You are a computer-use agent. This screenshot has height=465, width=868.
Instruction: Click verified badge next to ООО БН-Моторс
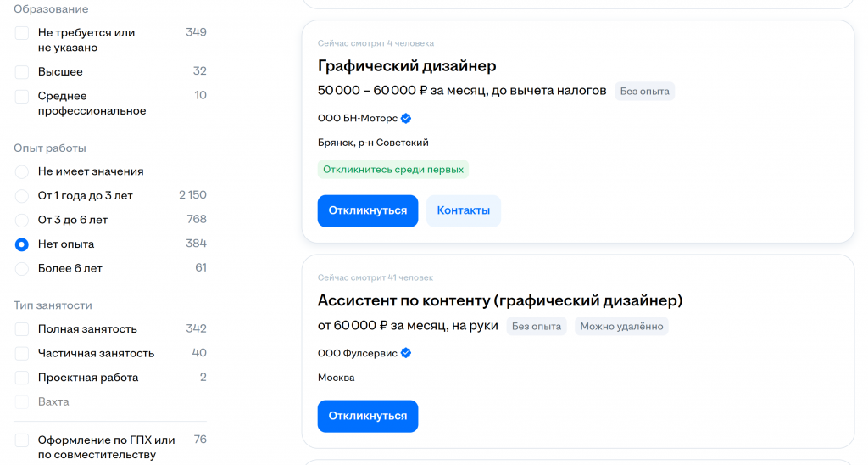point(406,119)
